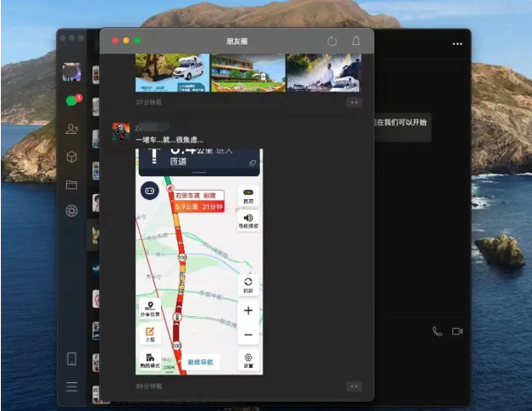
Task: Open the person by campervan photo thumbnail
Action: click(324, 73)
